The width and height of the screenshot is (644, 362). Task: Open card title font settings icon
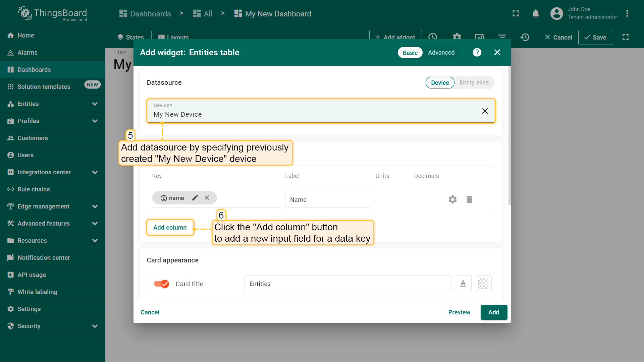pyautogui.click(x=463, y=284)
